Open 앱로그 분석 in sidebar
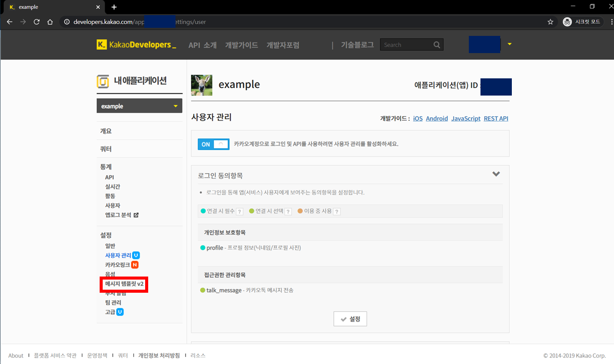The image size is (614, 364). tap(118, 215)
